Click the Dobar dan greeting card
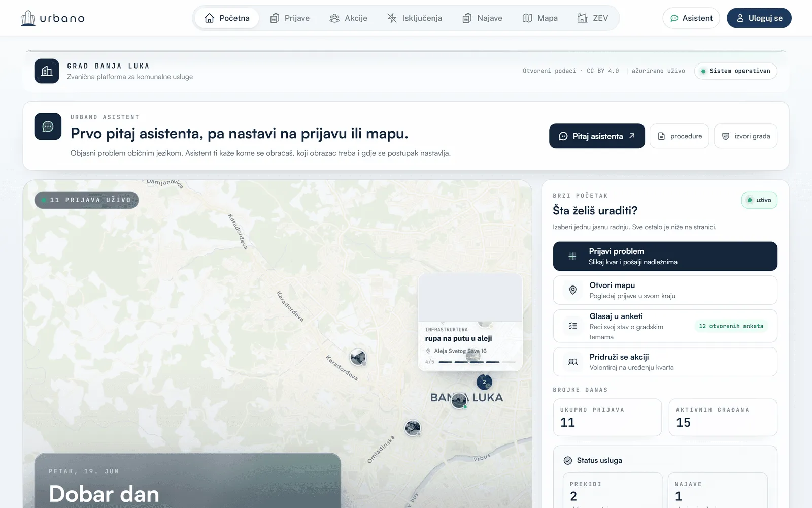Image resolution: width=812 pixels, height=508 pixels. [x=188, y=481]
